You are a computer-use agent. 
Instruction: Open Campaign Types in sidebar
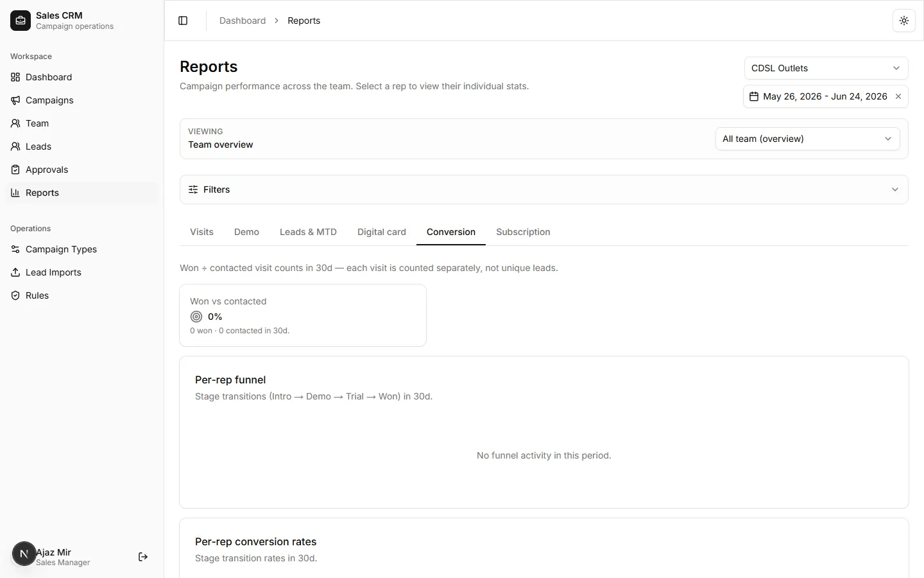[81, 249]
